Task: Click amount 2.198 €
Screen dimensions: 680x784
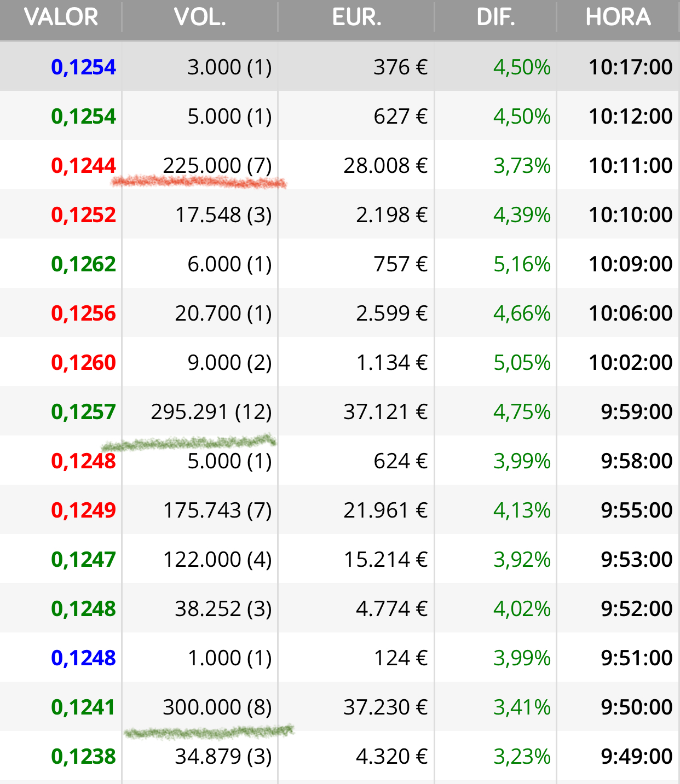Action: 392,215
